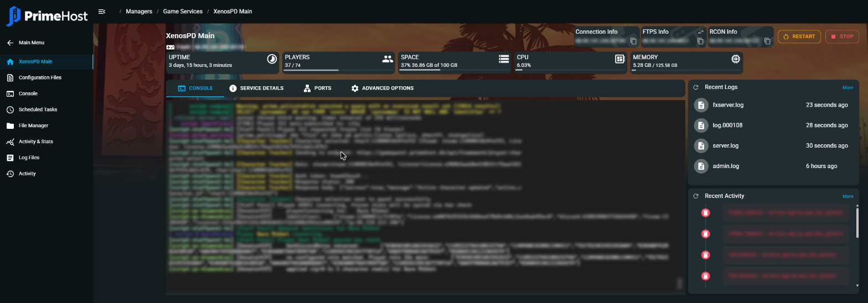Click the file icon beside server.log
The height and width of the screenshot is (303, 868).
701,146
